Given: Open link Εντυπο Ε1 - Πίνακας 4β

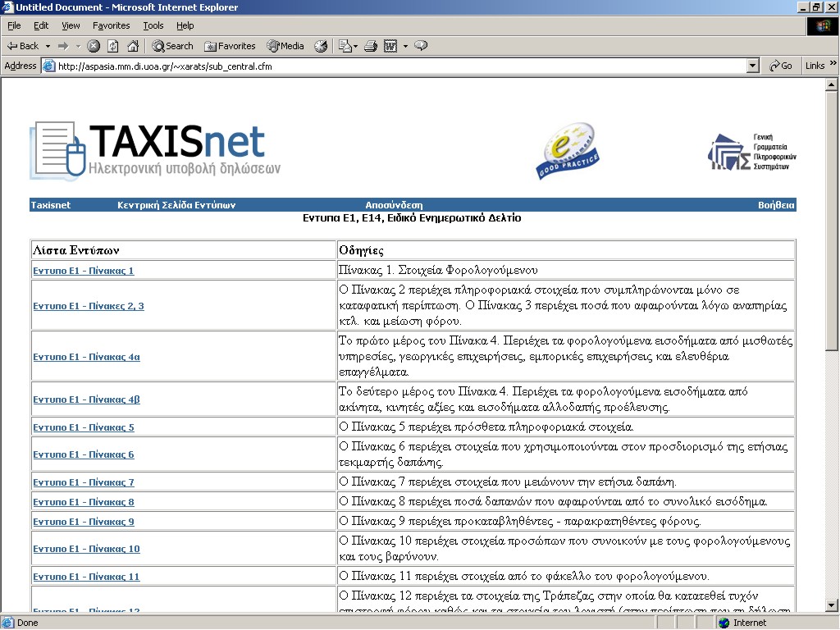Looking at the screenshot, I should coord(86,399).
